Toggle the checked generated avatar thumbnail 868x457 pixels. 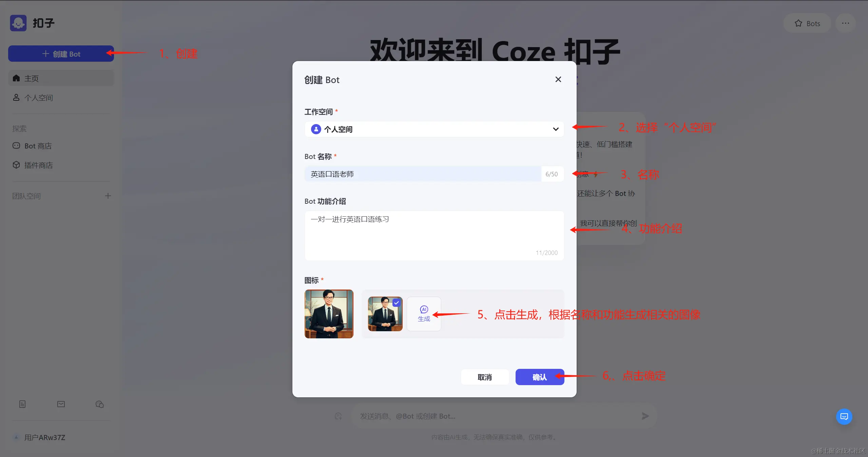[385, 314]
